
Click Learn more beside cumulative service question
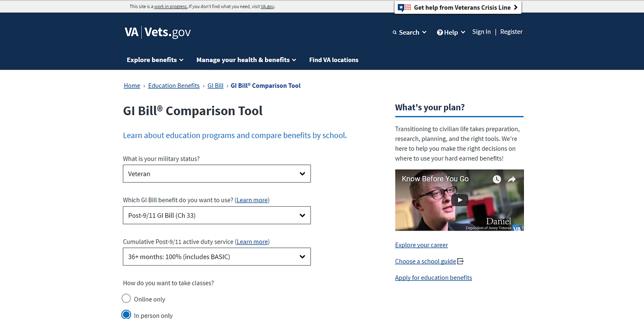click(252, 242)
